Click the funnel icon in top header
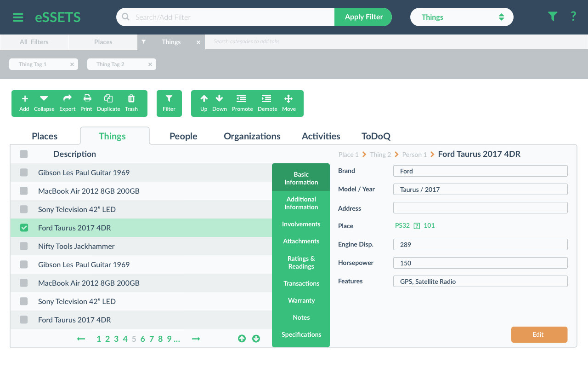This screenshot has width=588, height=368. pos(552,17)
